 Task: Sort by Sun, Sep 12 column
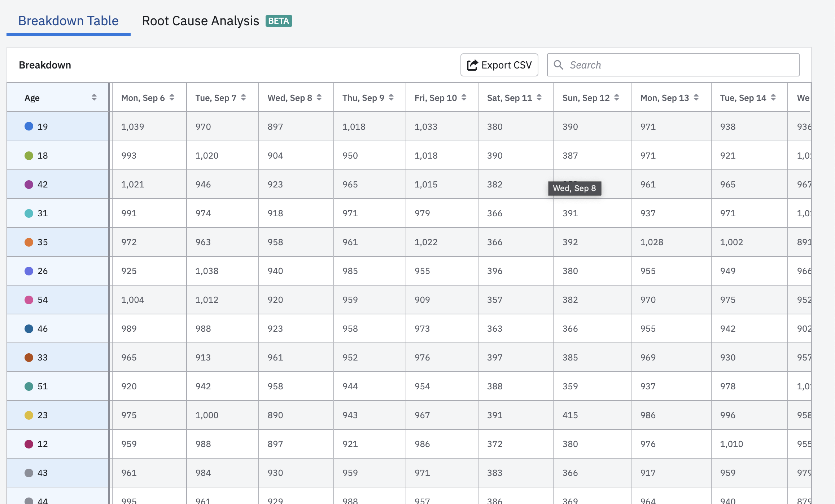point(617,97)
